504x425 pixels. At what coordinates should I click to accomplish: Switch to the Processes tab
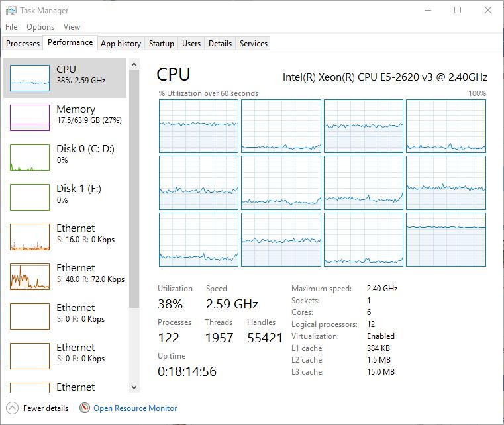pos(23,44)
